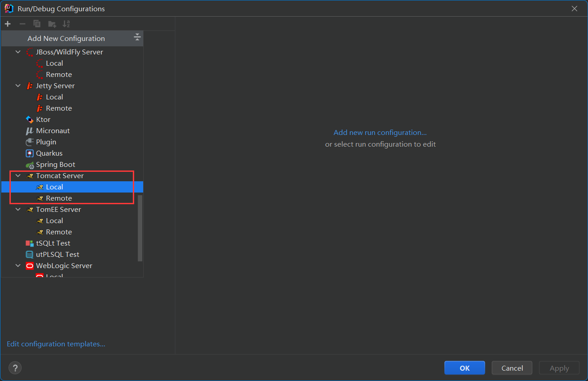
Task: Click the plus Add New Configuration icon
Action: (x=8, y=24)
